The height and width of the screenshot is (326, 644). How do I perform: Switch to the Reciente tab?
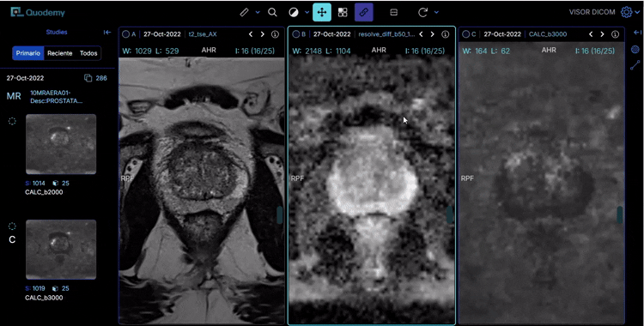[59, 53]
